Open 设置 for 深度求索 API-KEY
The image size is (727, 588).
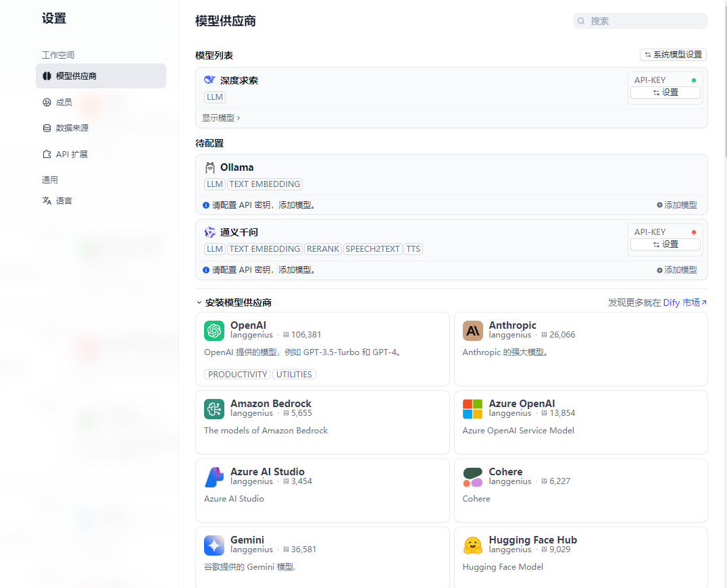click(666, 92)
